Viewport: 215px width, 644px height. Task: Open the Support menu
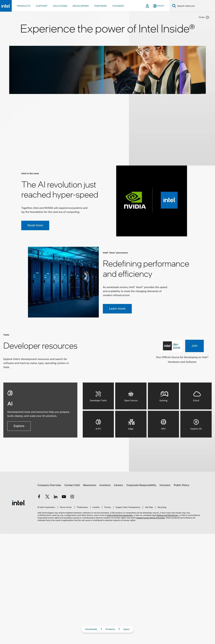(42, 6)
